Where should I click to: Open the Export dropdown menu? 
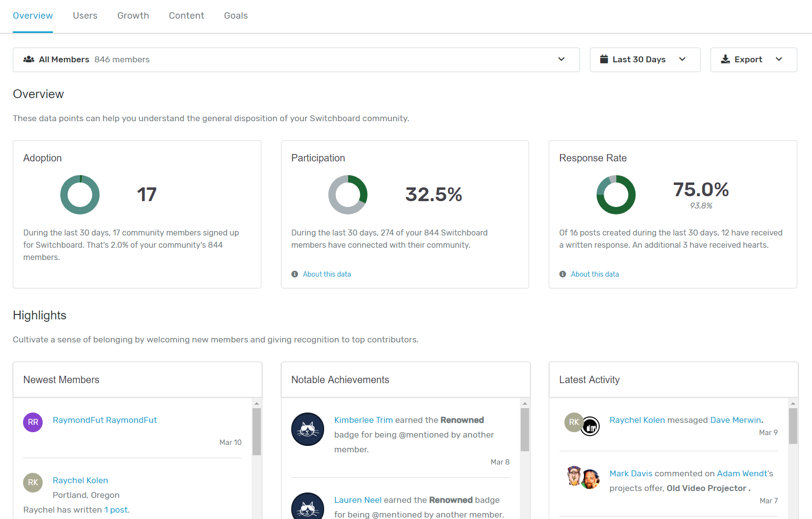click(754, 60)
